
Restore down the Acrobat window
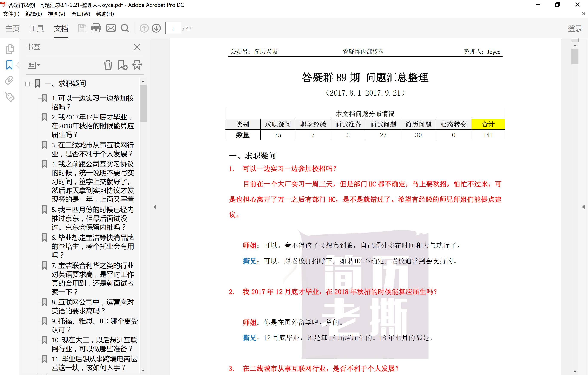point(557,5)
